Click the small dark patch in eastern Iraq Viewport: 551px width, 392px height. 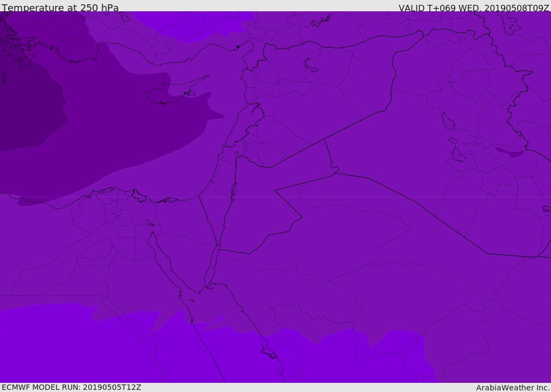click(x=509, y=152)
